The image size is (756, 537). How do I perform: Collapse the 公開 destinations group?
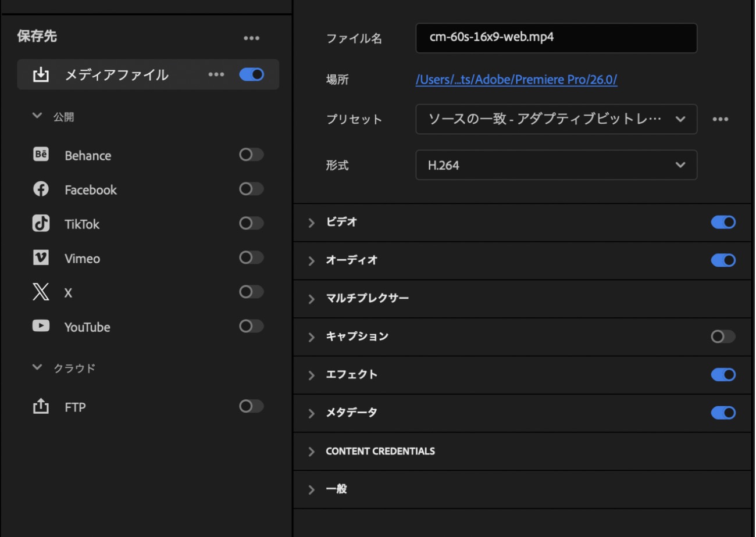[x=38, y=116]
